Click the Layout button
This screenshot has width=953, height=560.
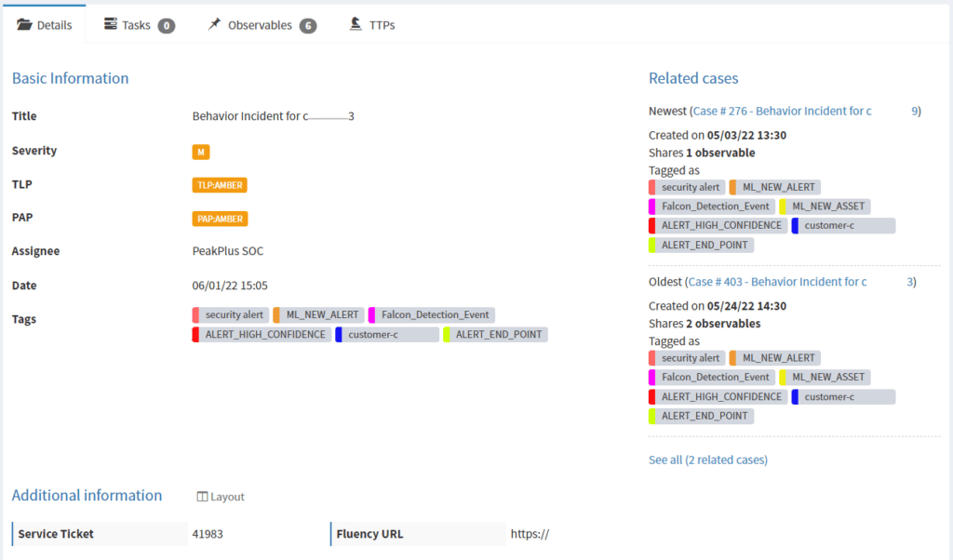point(221,497)
